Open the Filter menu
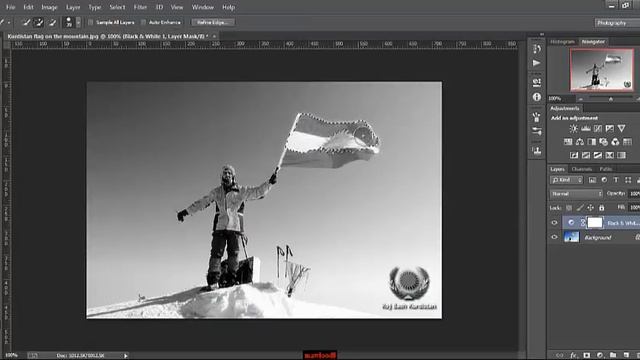This screenshot has width=640, height=360. (x=140, y=7)
